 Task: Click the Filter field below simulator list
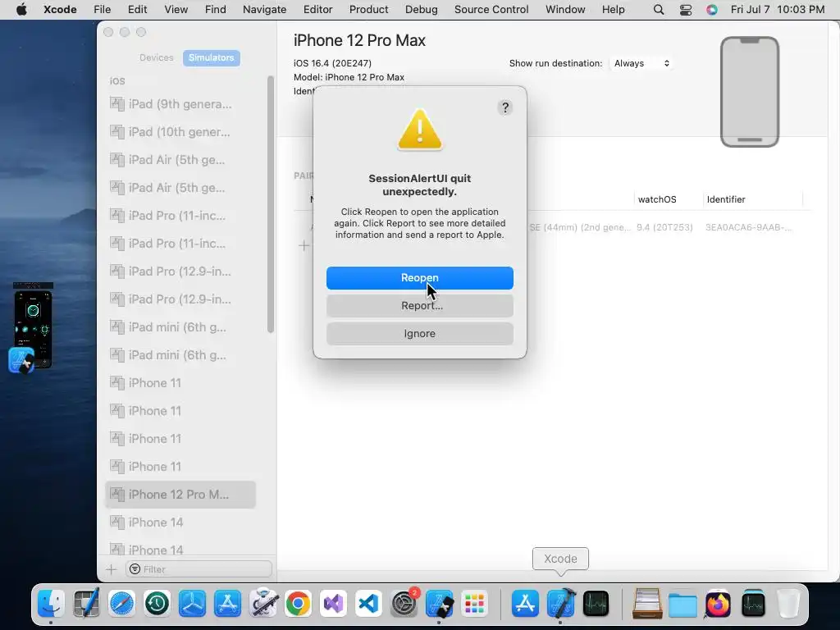coord(199,569)
